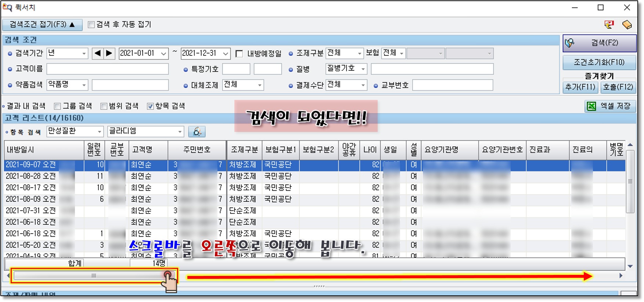Click the next period right arrow
644x302 pixels.
coord(109,53)
